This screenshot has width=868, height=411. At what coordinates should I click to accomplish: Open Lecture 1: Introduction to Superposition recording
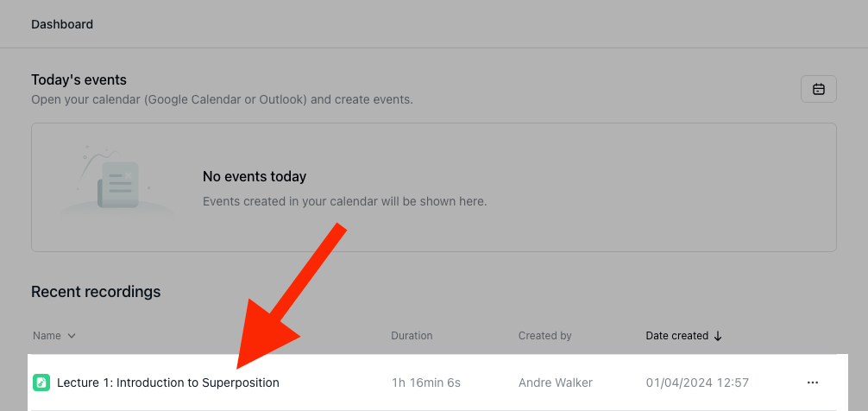[x=168, y=383]
